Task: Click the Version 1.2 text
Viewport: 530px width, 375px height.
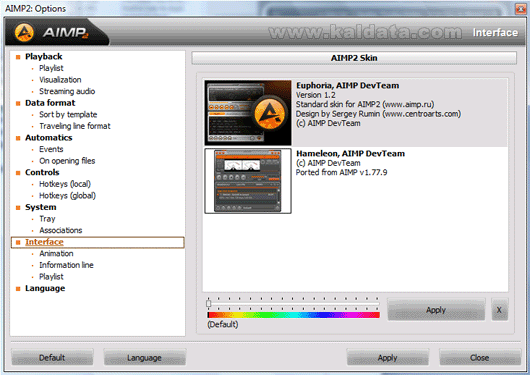Action: (316, 95)
